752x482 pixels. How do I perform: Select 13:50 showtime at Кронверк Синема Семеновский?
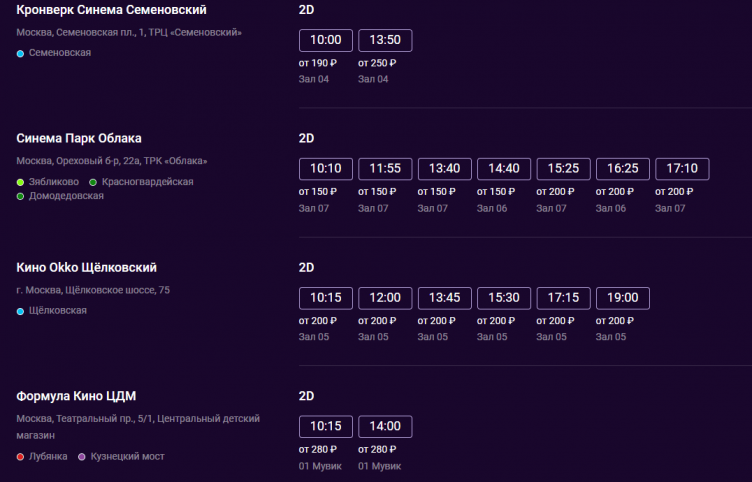point(385,41)
